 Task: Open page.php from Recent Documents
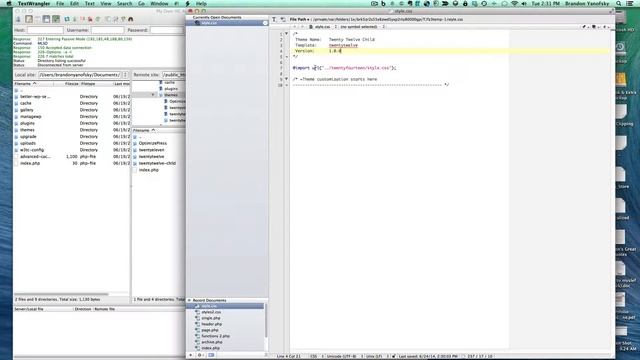click(x=210, y=330)
